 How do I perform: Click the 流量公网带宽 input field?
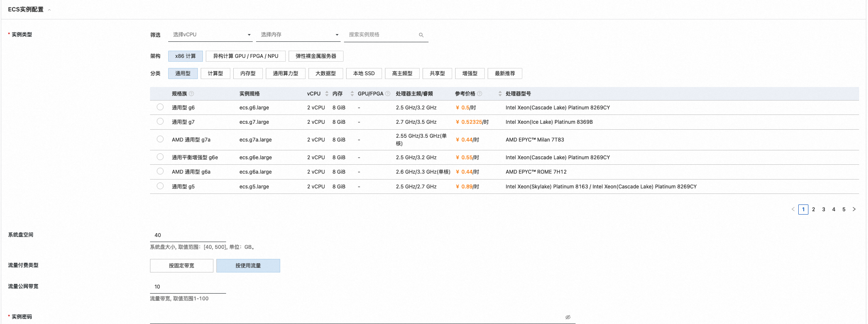point(188,287)
